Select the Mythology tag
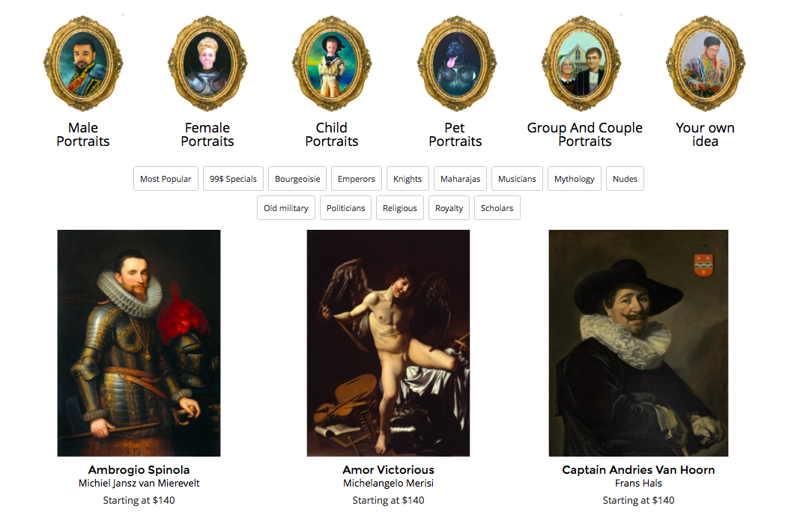The height and width of the screenshot is (512, 812). tap(575, 179)
